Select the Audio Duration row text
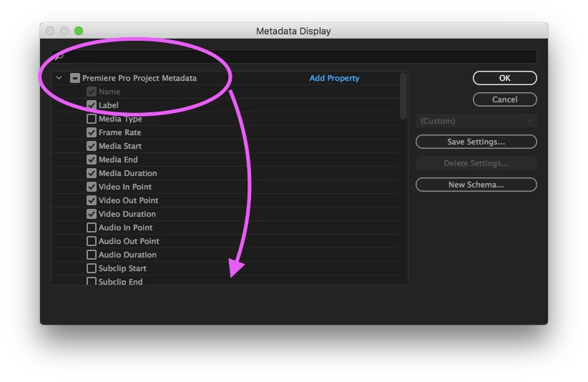Viewport: 588px width, 382px height. [x=127, y=255]
